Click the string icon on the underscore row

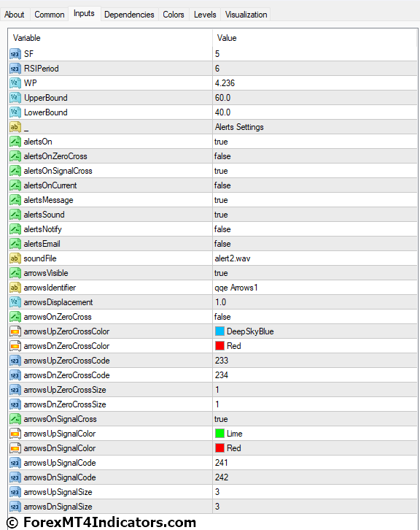[15, 127]
